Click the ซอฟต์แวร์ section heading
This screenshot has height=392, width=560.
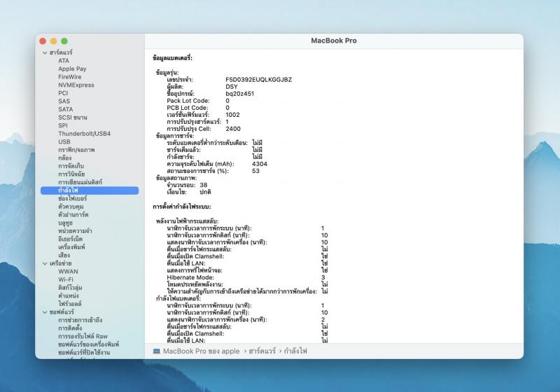pos(62,312)
